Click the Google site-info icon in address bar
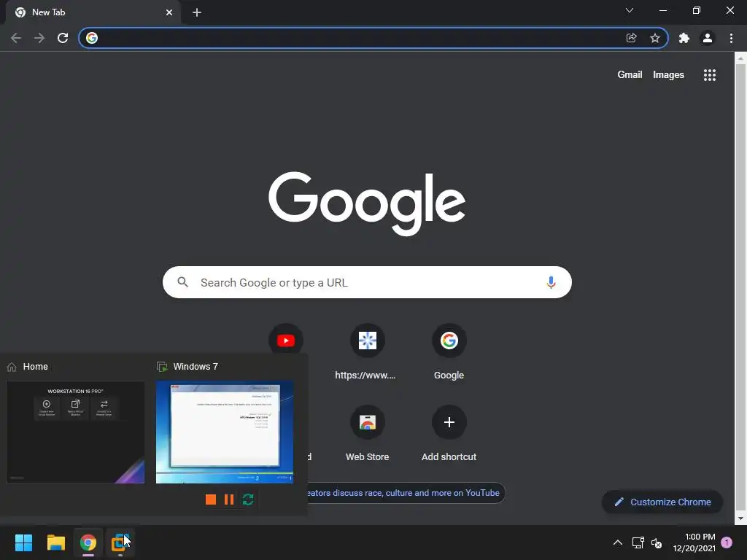Image resolution: width=747 pixels, height=560 pixels. pos(92,38)
